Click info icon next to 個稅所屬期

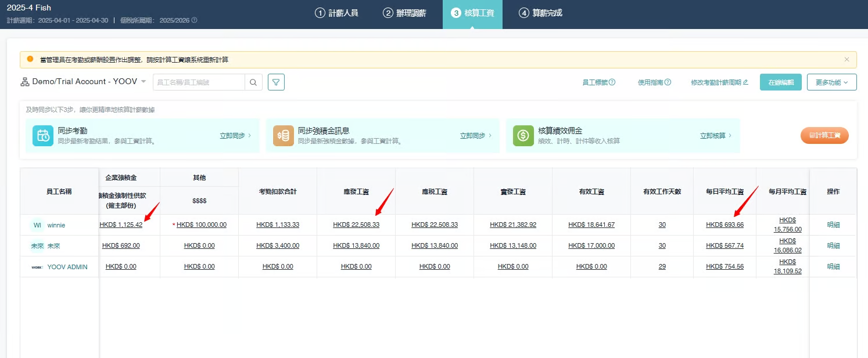point(194,20)
